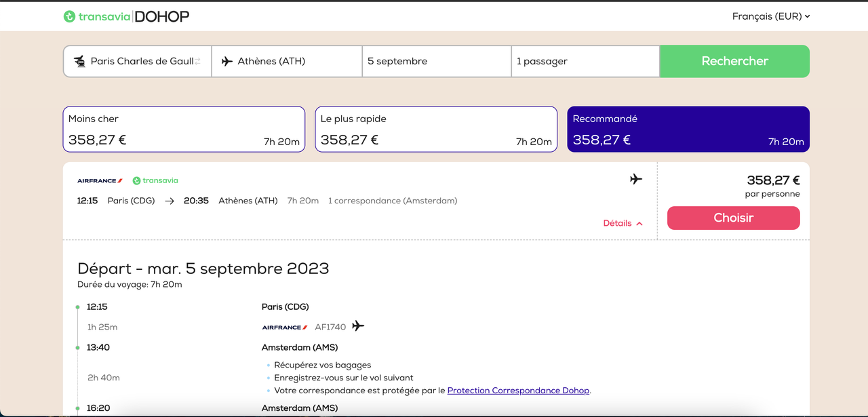Click flight number AF1740
This screenshot has width=868, height=417.
coord(330,327)
